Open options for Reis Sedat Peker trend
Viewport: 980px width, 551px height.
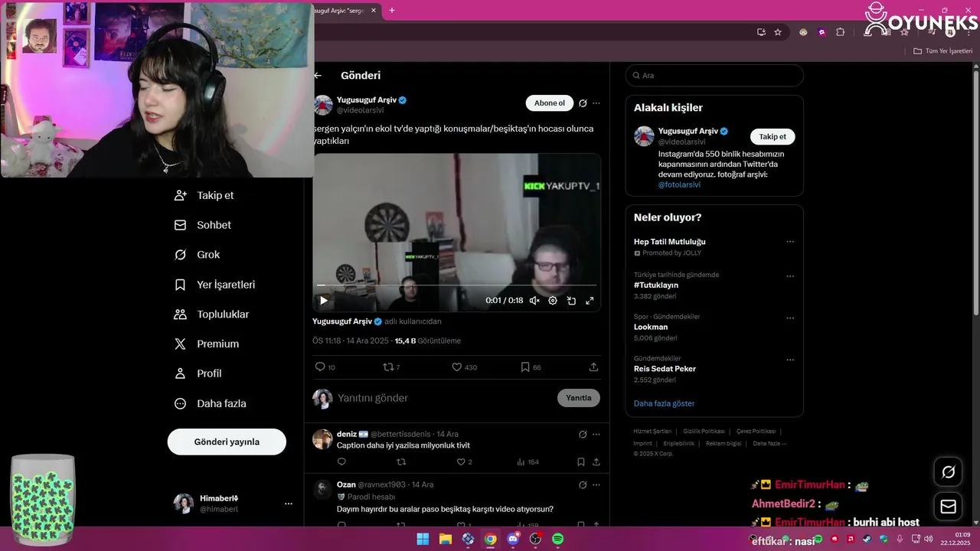pyautogui.click(x=790, y=360)
